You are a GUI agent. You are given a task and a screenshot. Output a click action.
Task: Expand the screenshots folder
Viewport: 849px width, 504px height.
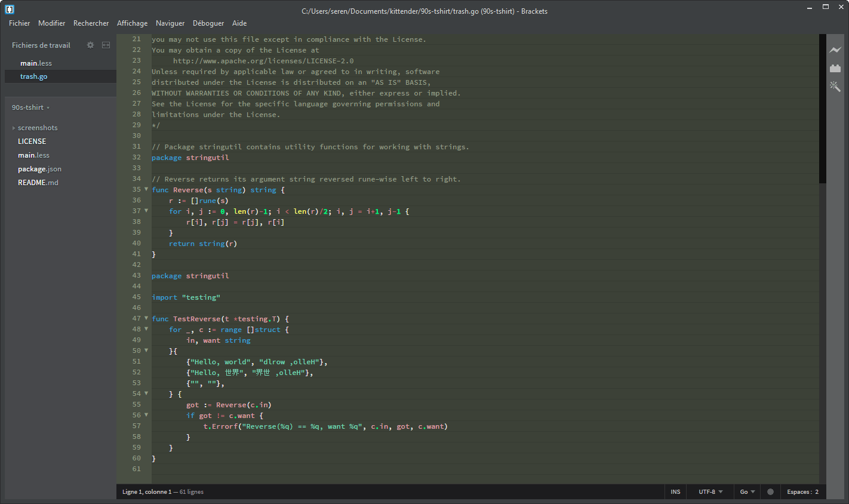click(14, 128)
